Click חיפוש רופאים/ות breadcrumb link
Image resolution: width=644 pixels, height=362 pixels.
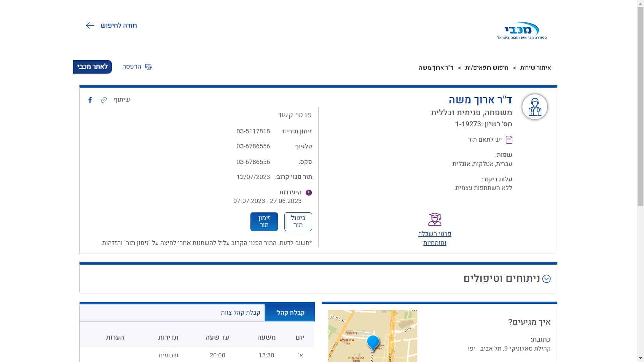[x=486, y=68]
